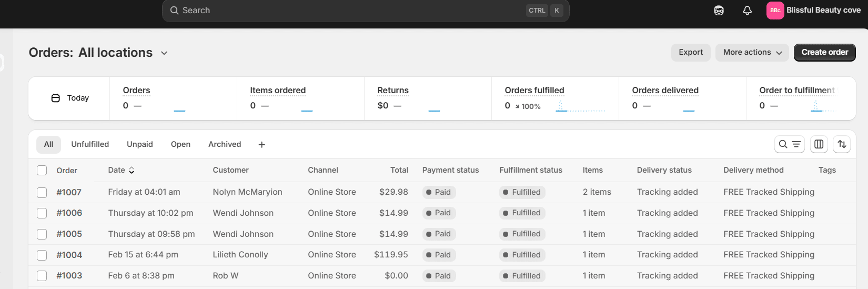Sort by the Date column header
The image size is (868, 289).
pos(121,170)
